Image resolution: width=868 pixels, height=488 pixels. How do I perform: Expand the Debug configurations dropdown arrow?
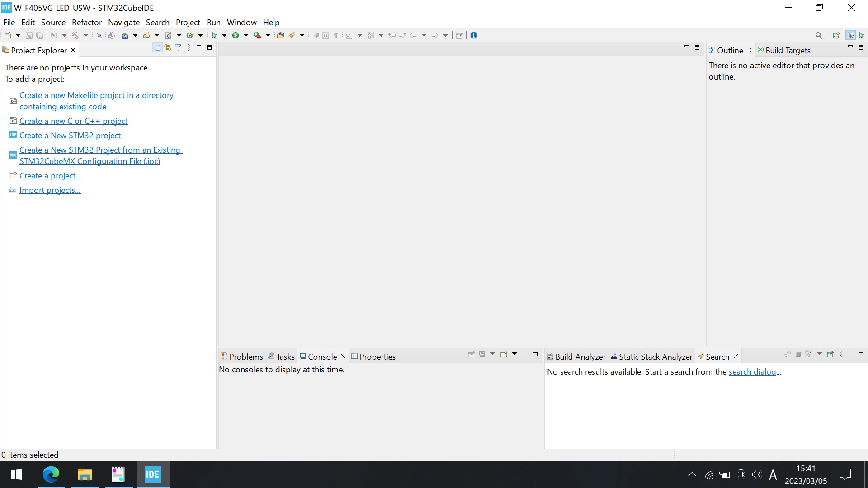pyautogui.click(x=224, y=35)
